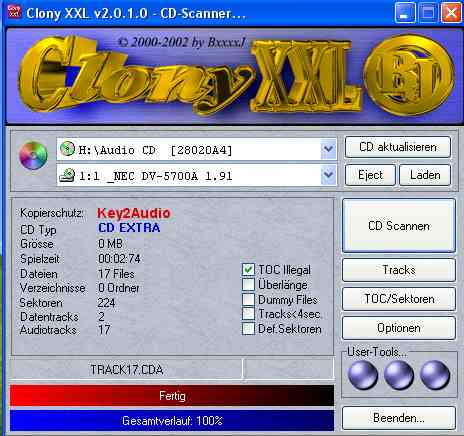Minimize the Clony XXL window
This screenshot has height=436, width=464.
pyautogui.click(x=405, y=13)
